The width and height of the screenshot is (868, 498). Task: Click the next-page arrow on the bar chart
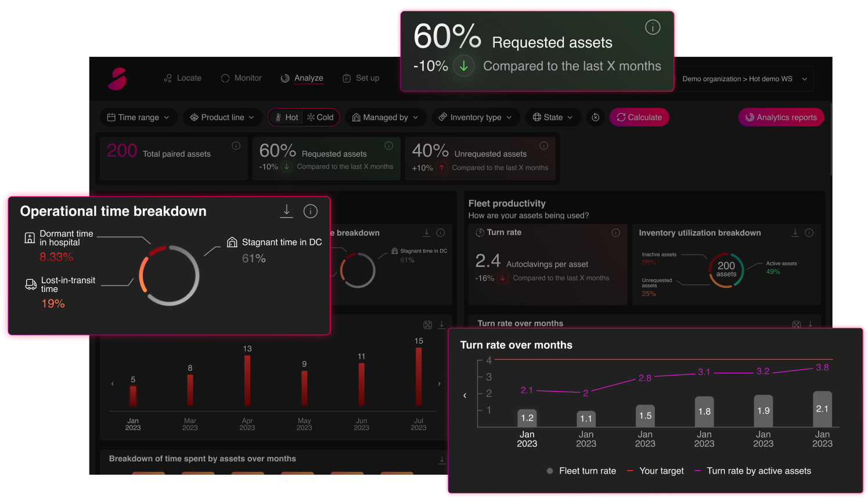click(x=439, y=384)
